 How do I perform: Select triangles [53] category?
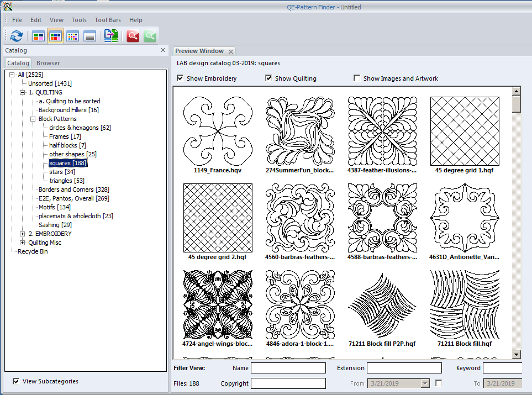tap(67, 181)
